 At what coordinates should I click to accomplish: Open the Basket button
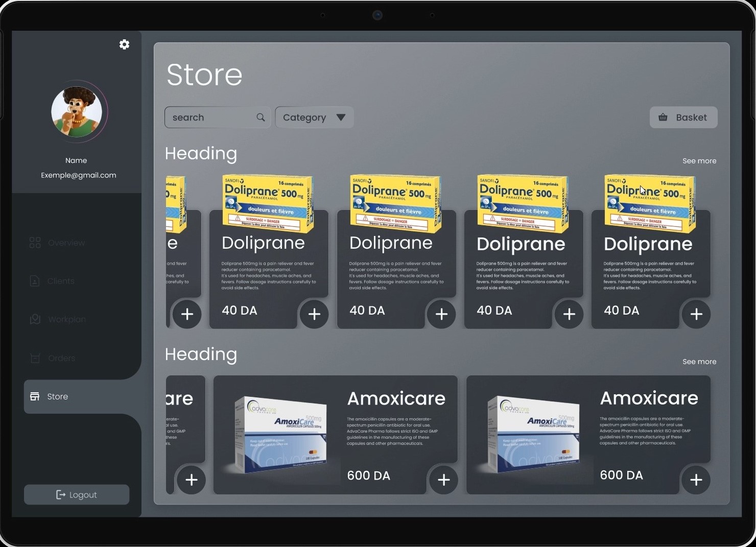[x=683, y=117]
